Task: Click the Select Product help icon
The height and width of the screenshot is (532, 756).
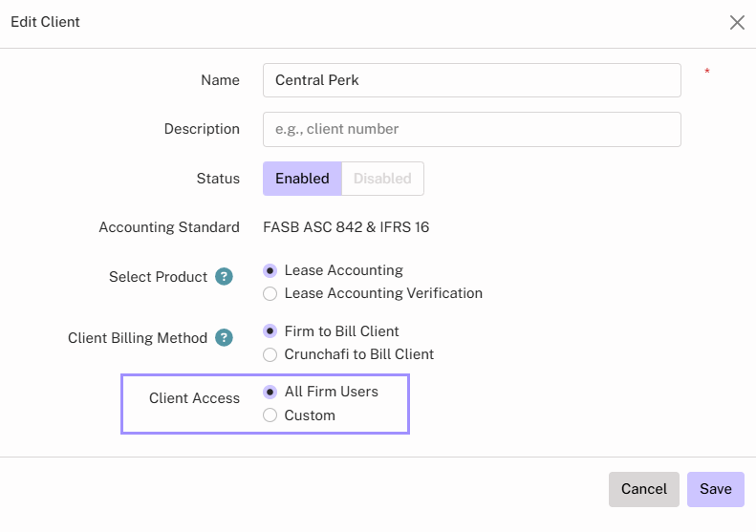Action: point(225,277)
